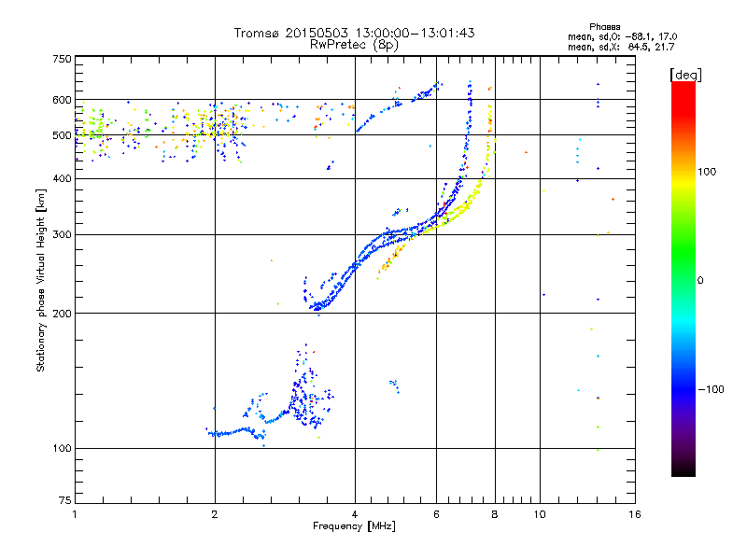Click the y-axis '750' tick label
The width and height of the screenshot is (747, 560).
pyautogui.click(x=62, y=59)
